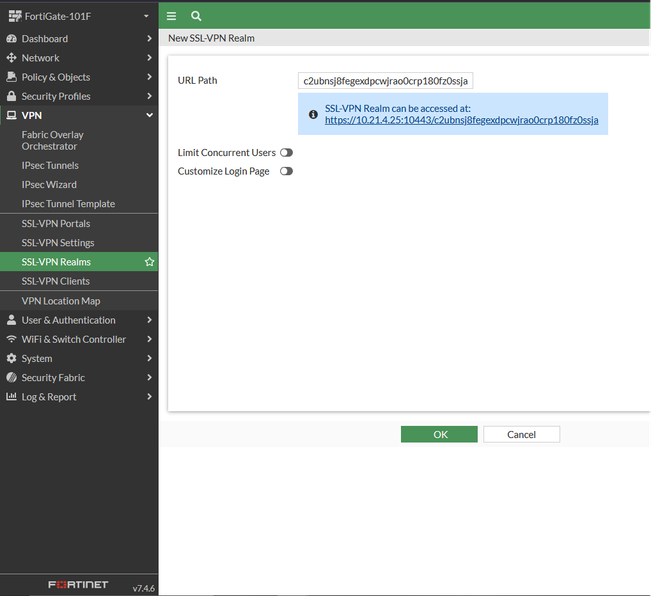Click the v7.4.6 version label
Viewport: 651px width, 596px height.
(x=143, y=588)
